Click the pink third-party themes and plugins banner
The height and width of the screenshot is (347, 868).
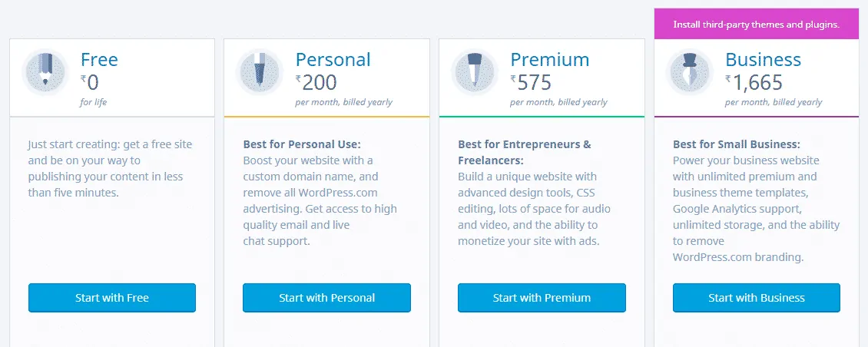(x=756, y=25)
